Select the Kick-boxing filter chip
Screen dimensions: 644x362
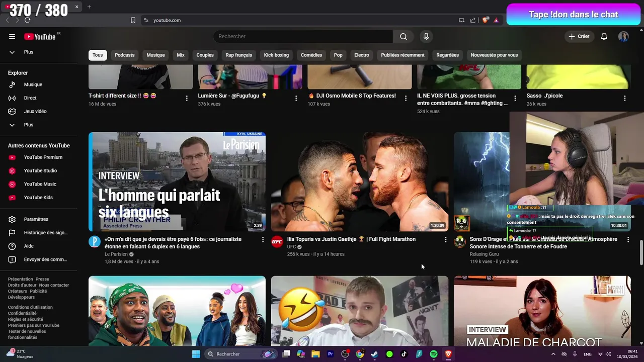pyautogui.click(x=276, y=55)
